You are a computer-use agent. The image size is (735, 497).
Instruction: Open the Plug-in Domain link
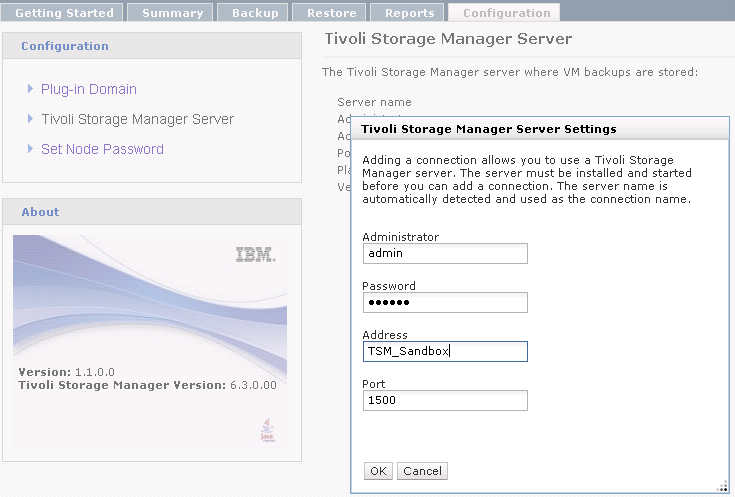88,89
